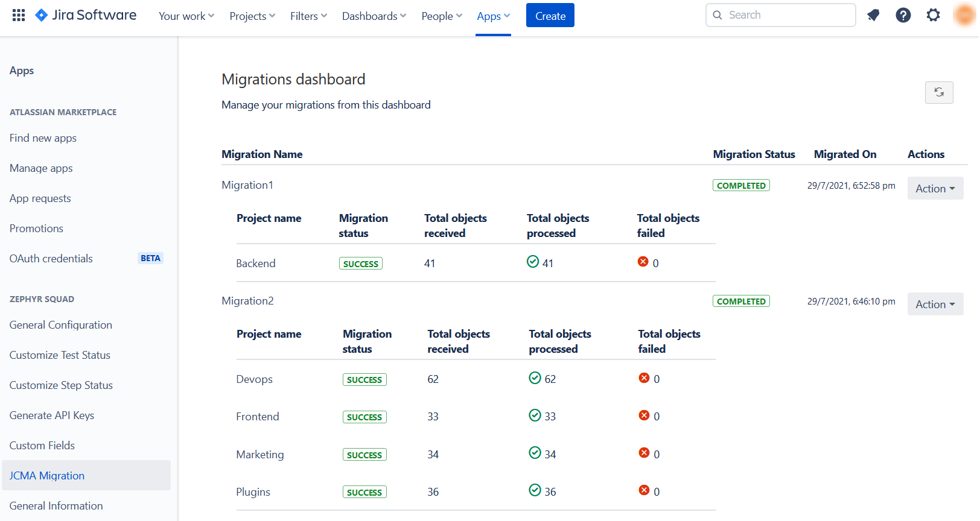Go to App requests
This screenshot has height=521, width=980.
tap(40, 198)
